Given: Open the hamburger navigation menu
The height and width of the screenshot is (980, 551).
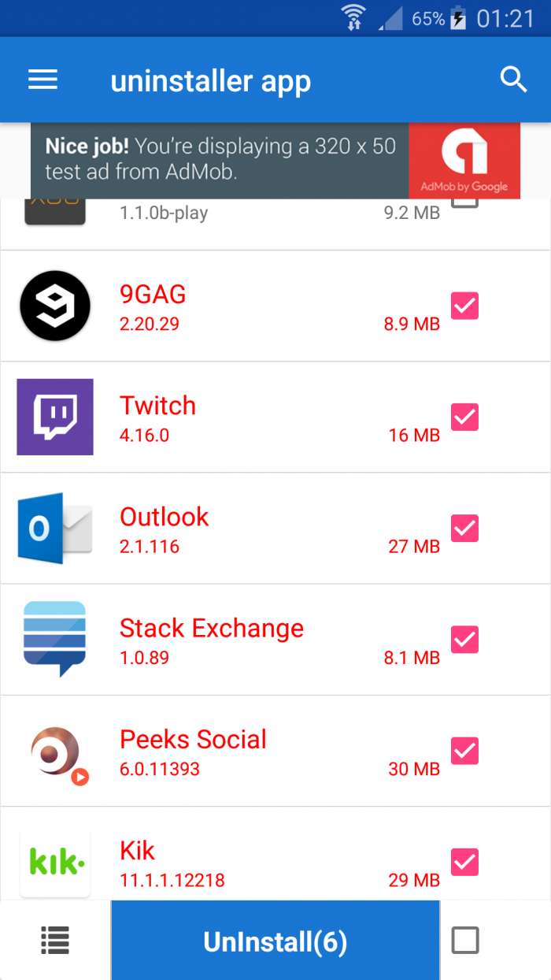Looking at the screenshot, I should 43,80.
